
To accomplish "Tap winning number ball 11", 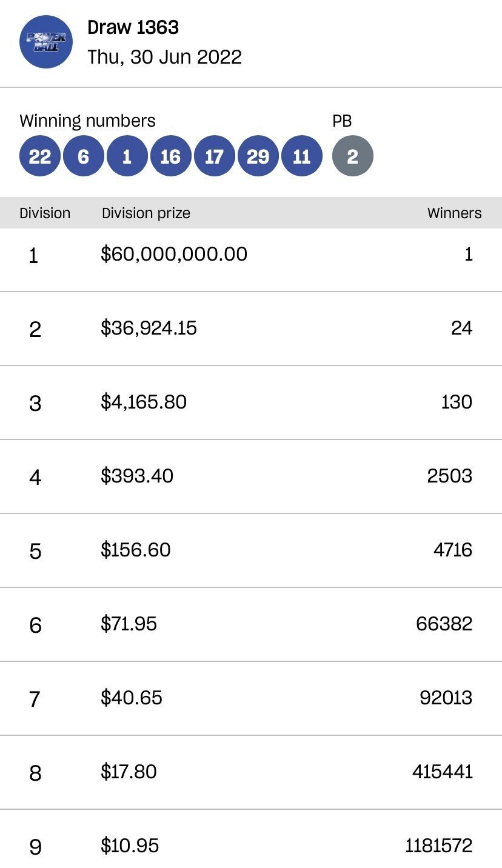I will [x=301, y=157].
